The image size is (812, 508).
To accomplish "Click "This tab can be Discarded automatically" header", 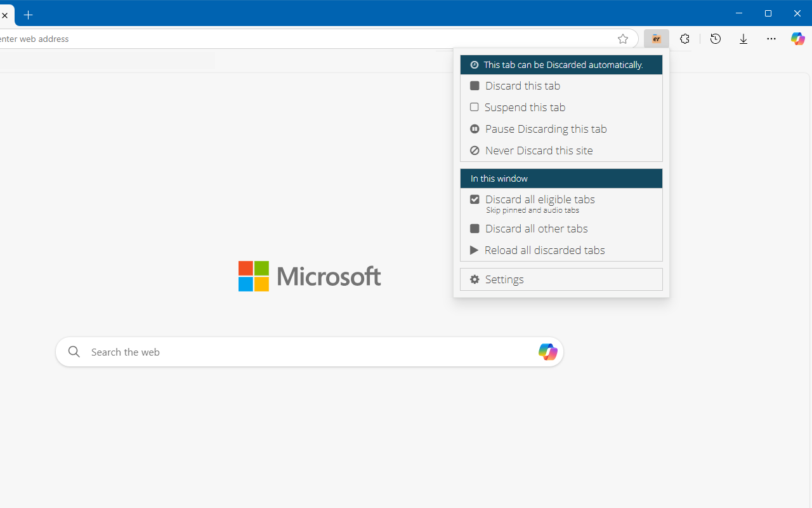I will 561,65.
